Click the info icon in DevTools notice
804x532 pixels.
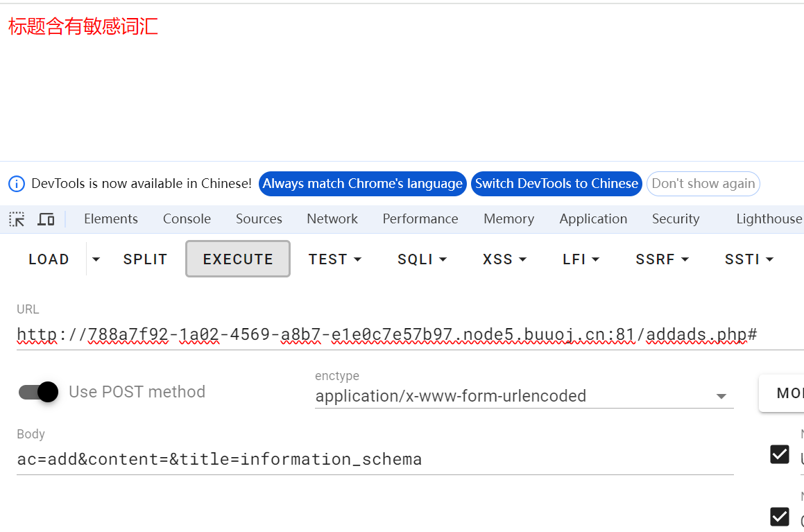tap(17, 184)
